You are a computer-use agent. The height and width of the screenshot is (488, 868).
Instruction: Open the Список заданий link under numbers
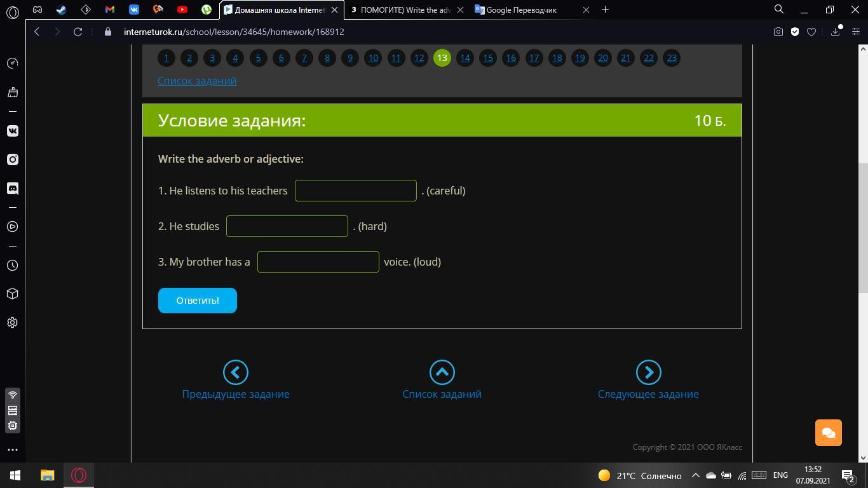coord(197,81)
